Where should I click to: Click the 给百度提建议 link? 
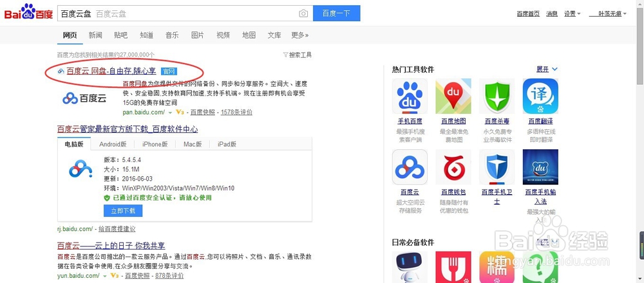[x=117, y=229]
